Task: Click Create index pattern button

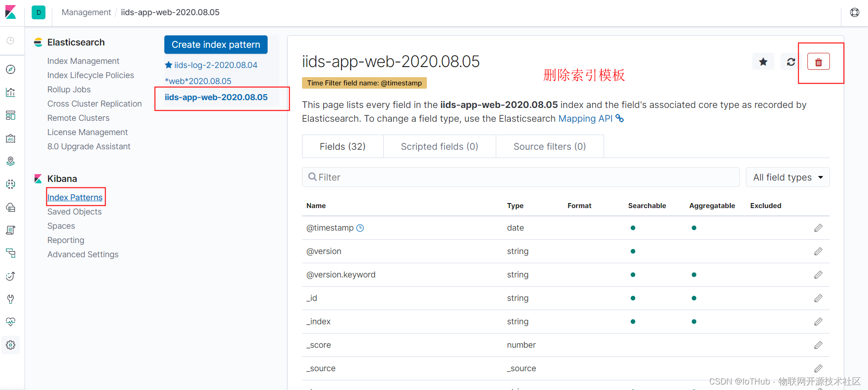Action: point(216,45)
